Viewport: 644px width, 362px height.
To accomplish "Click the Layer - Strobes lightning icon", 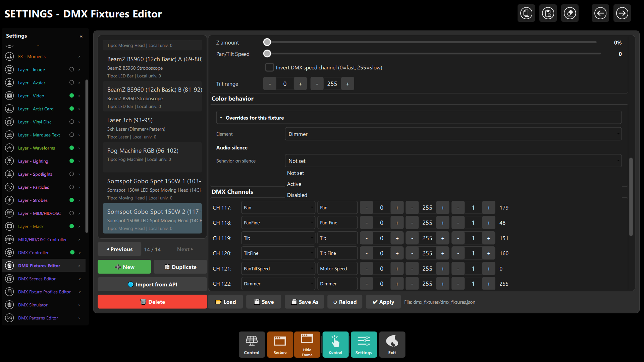I will [x=10, y=200].
